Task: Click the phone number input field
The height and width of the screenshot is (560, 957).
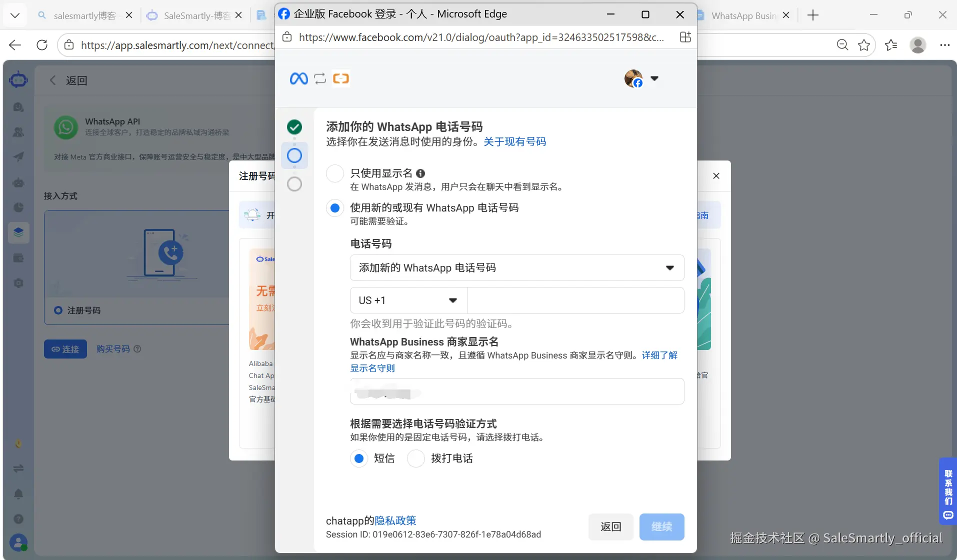Action: 575,300
